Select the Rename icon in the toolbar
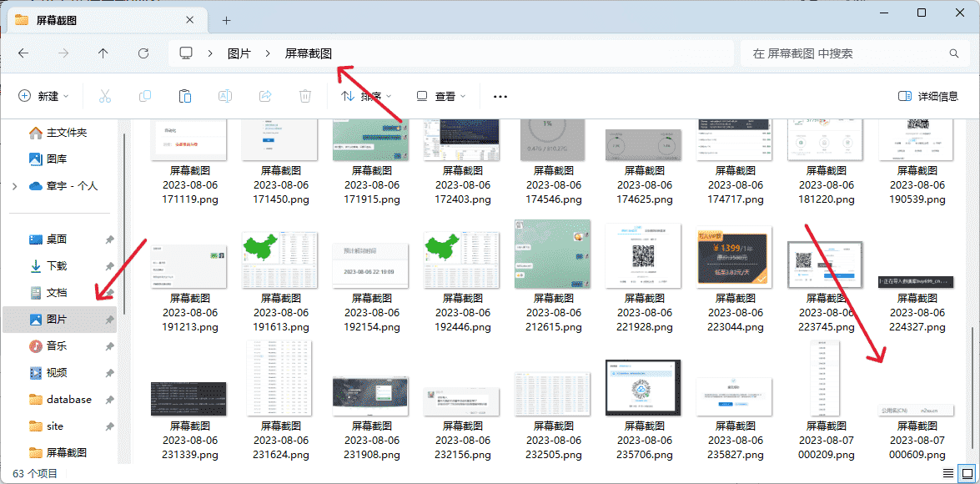The height and width of the screenshot is (484, 980). click(224, 96)
